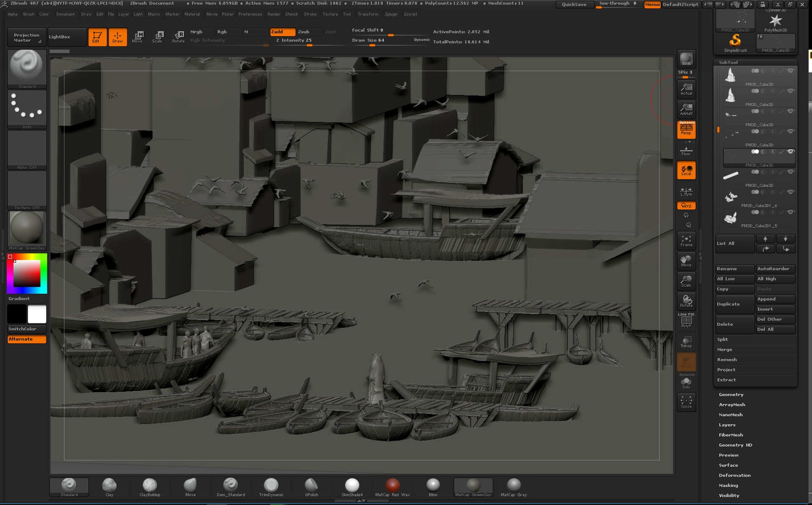Click the QuickSave button
The image size is (812, 505).
pos(574,5)
